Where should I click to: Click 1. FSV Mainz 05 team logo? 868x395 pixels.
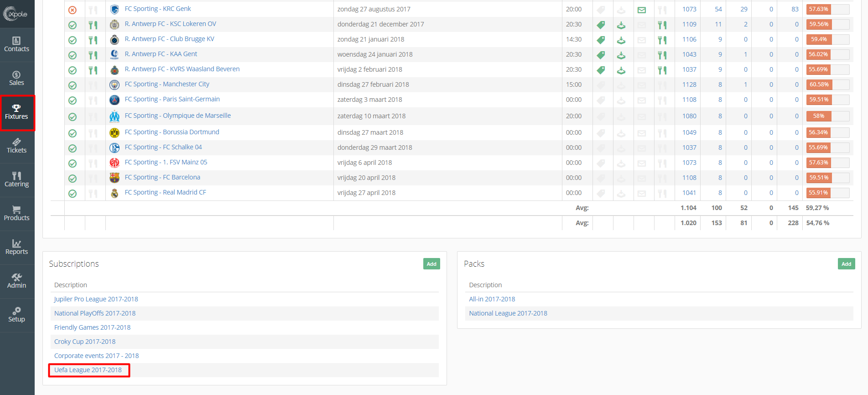click(114, 163)
